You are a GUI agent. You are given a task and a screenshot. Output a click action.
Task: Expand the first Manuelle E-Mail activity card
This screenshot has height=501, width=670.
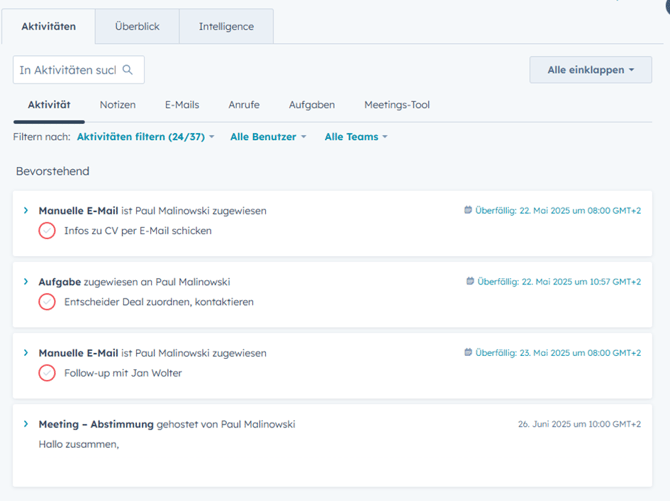coord(26,211)
